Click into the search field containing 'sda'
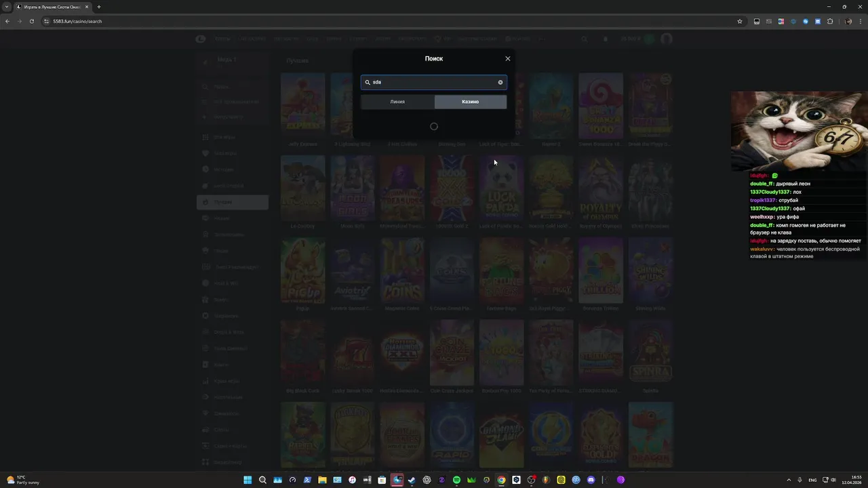The image size is (868, 488). [434, 82]
